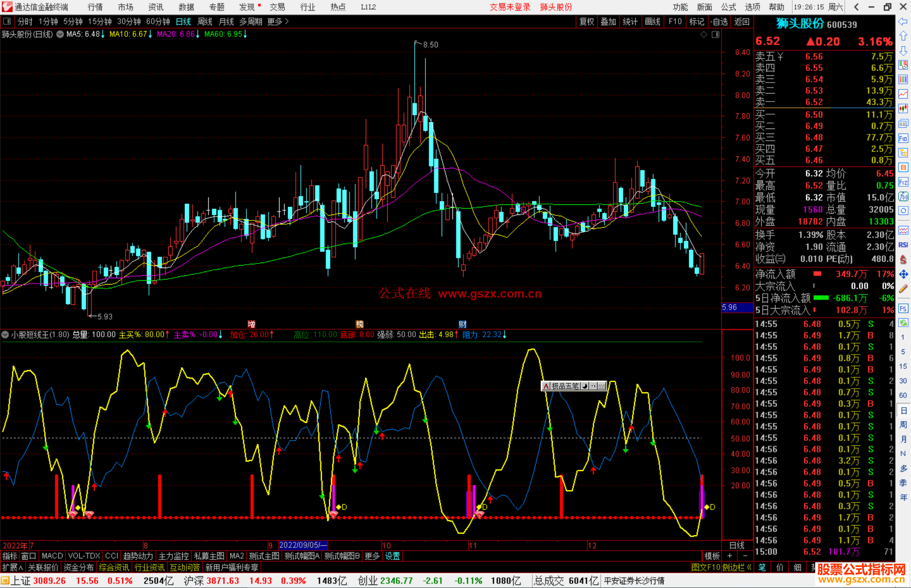Open the 小股短线王 indicator dropdown circle
Image resolution: width=911 pixels, height=588 pixels.
5,335
